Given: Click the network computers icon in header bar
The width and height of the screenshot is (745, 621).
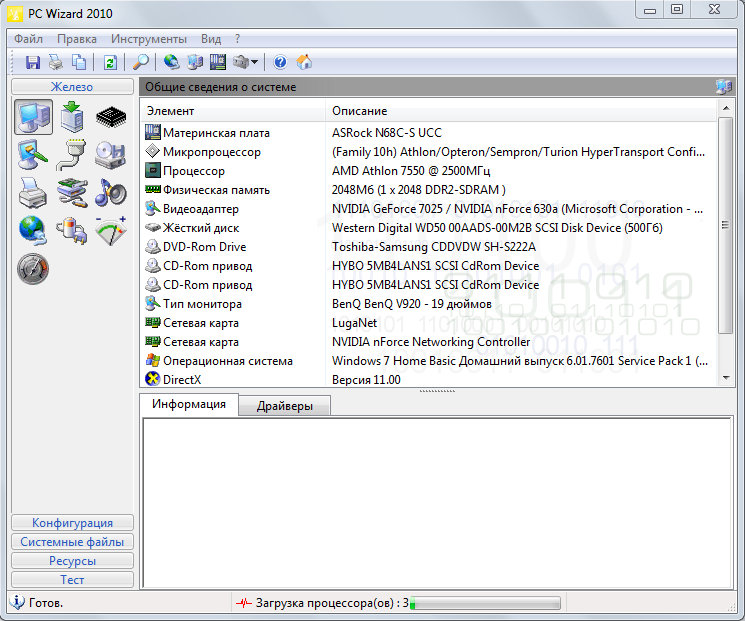Looking at the screenshot, I should 724,86.
